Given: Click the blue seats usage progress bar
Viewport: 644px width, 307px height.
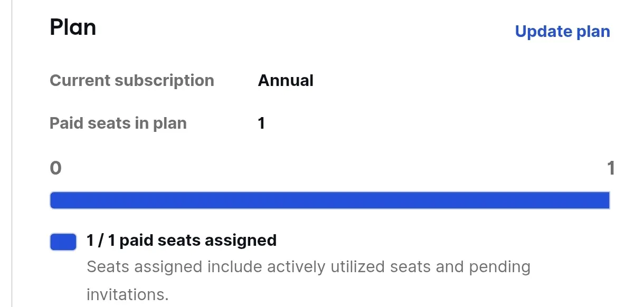Looking at the screenshot, I should 330,200.
